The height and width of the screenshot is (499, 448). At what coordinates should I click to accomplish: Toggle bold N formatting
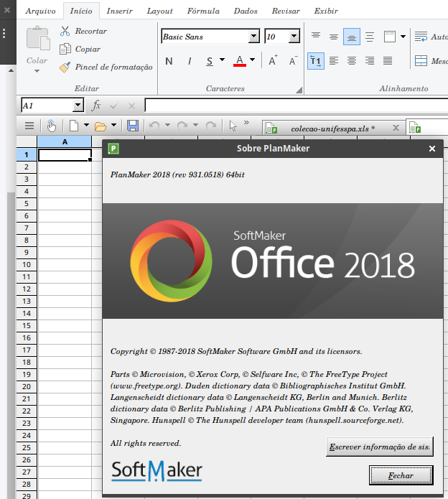[169, 61]
